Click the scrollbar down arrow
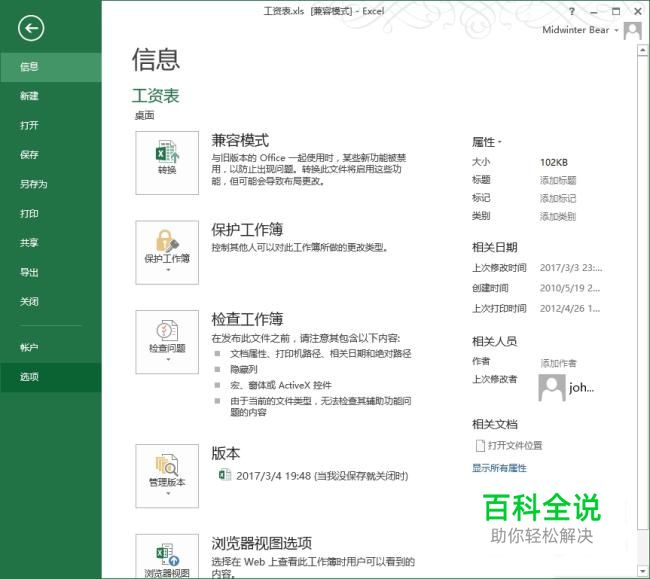Image resolution: width=650 pixels, height=579 pixels. 643,573
